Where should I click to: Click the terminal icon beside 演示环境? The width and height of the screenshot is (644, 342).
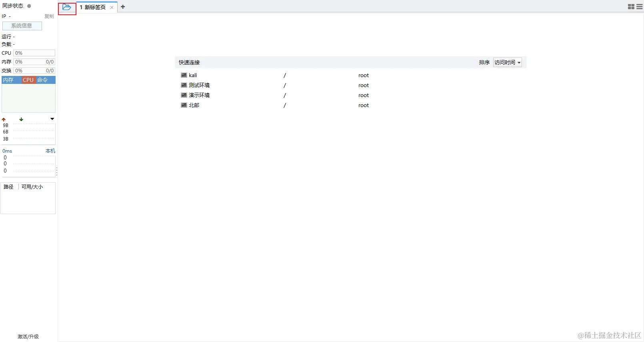tap(184, 95)
